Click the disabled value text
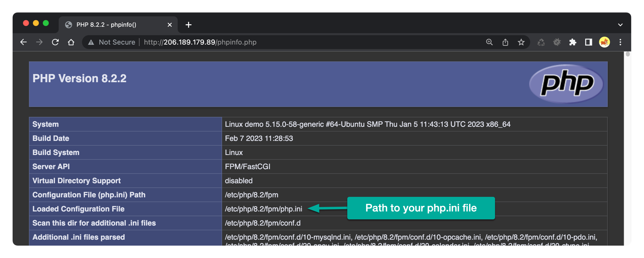The width and height of the screenshot is (644, 258). click(x=239, y=181)
